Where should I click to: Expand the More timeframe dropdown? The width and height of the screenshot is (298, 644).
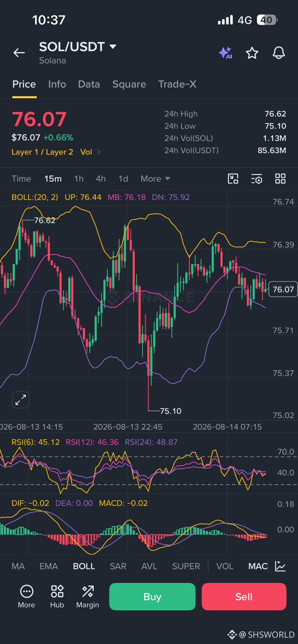click(x=155, y=179)
